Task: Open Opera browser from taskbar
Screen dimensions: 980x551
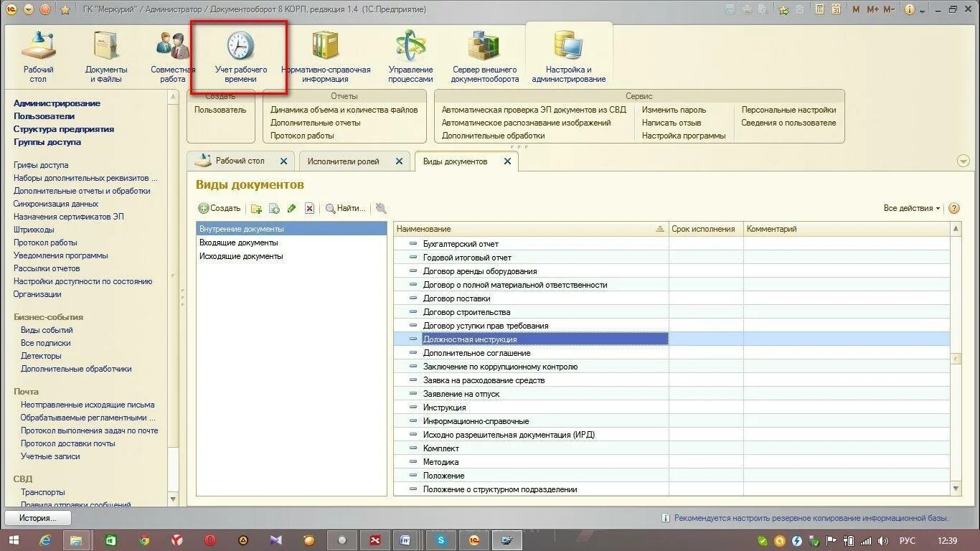Action: 210,540
